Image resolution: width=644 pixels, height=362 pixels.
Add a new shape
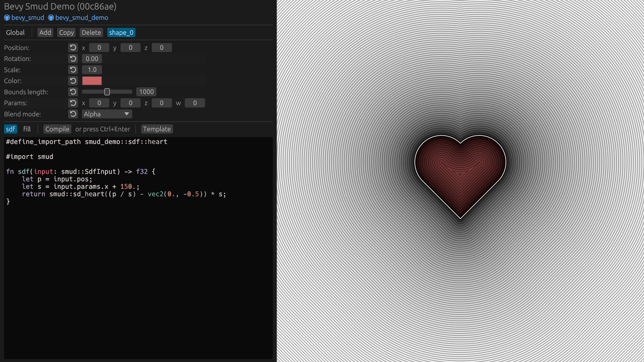click(45, 32)
